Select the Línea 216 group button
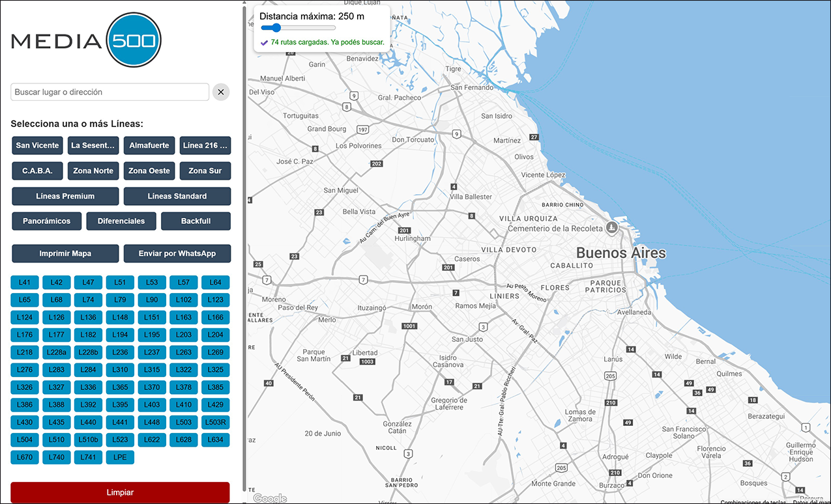Screen dimensions: 831x504 (205, 145)
